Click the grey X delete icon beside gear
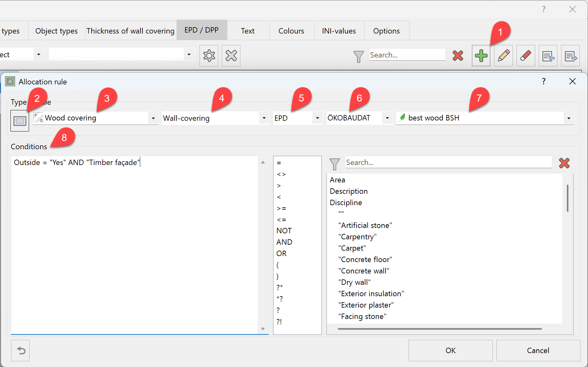Screen dimensions: 588x367 click(231, 56)
